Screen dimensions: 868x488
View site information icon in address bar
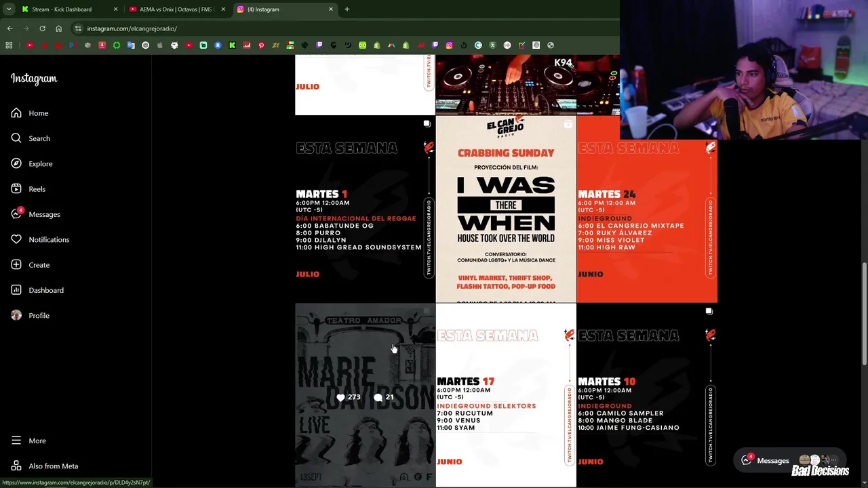(78, 28)
